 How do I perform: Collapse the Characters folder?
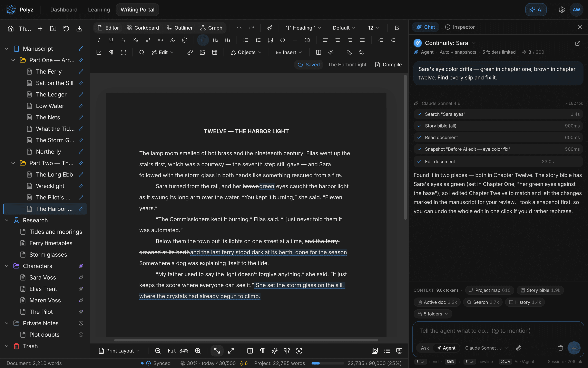pyautogui.click(x=7, y=266)
